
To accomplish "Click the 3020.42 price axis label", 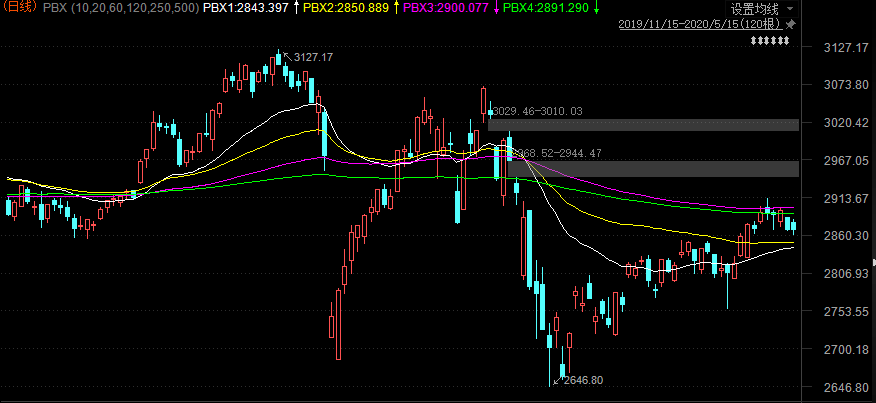I will [845, 122].
